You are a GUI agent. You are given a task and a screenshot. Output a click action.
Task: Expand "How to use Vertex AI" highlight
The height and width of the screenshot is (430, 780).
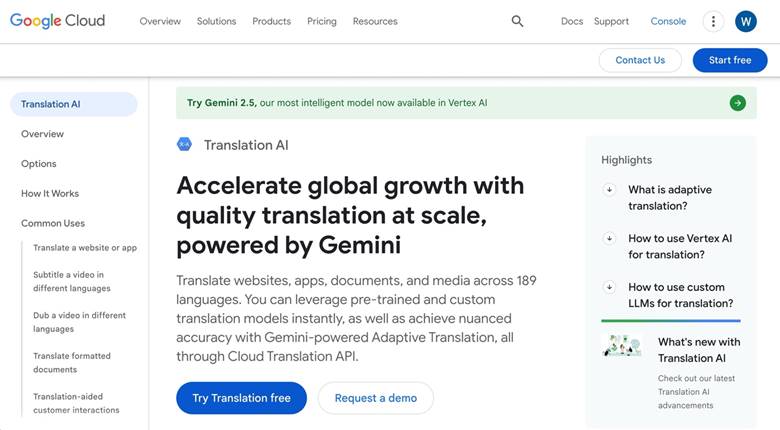click(x=609, y=239)
